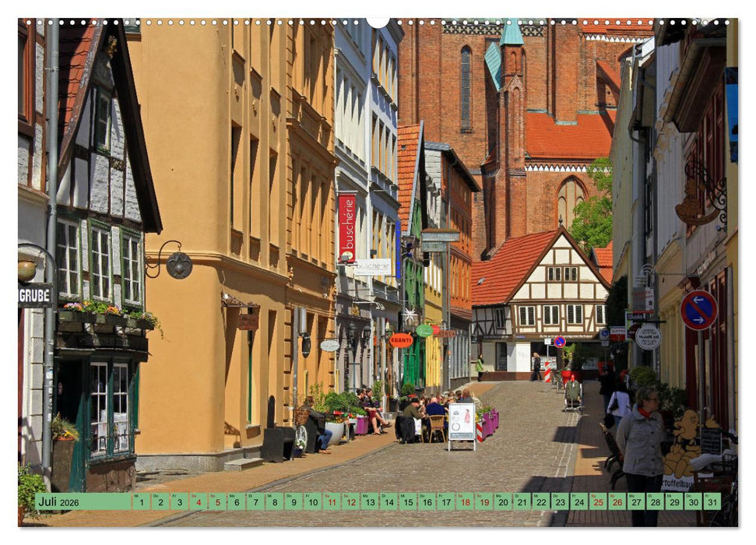The image size is (756, 545).
Task: Select the red Sunday date 12
Action: click(x=351, y=503)
